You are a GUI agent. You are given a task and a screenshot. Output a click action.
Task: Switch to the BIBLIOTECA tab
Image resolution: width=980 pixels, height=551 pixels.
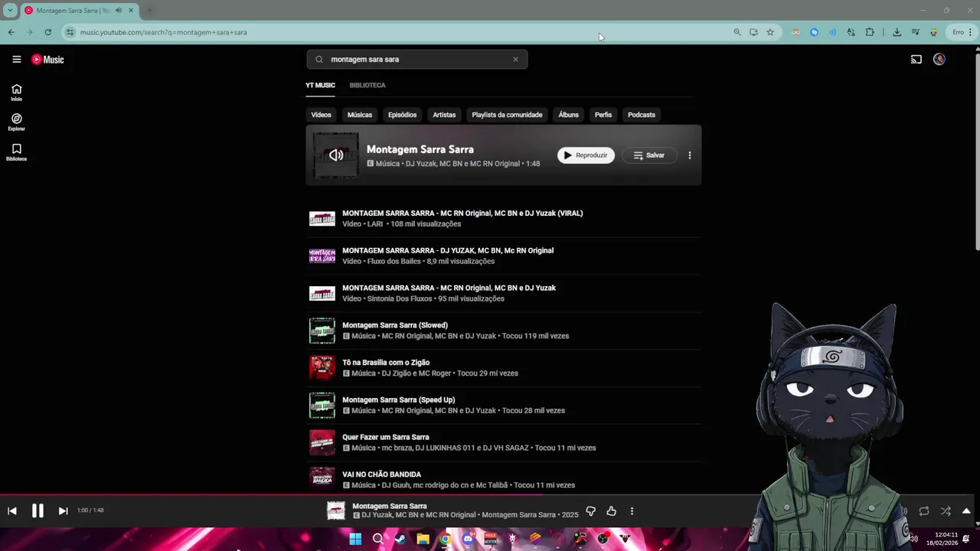coord(367,85)
